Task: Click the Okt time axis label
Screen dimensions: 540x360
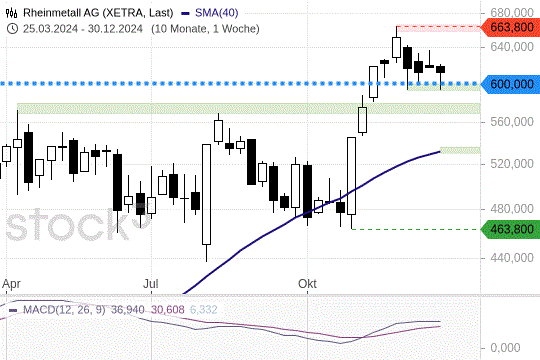Action: [307, 284]
